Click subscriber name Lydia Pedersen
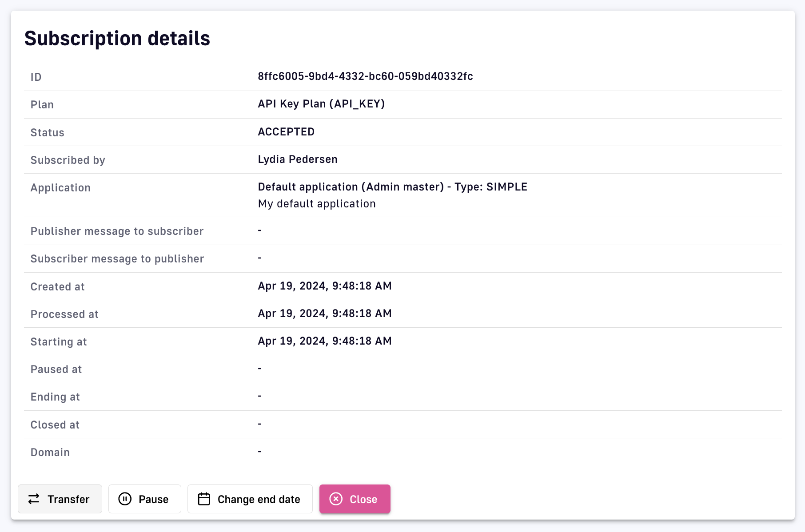The width and height of the screenshot is (805, 532). (x=298, y=159)
